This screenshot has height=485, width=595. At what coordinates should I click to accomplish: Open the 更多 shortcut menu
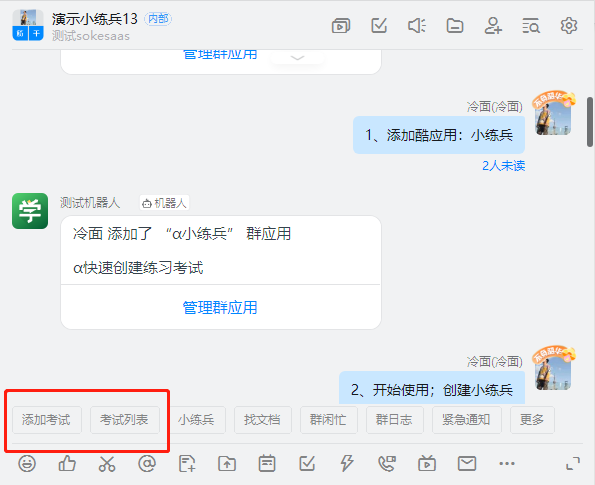[532, 420]
